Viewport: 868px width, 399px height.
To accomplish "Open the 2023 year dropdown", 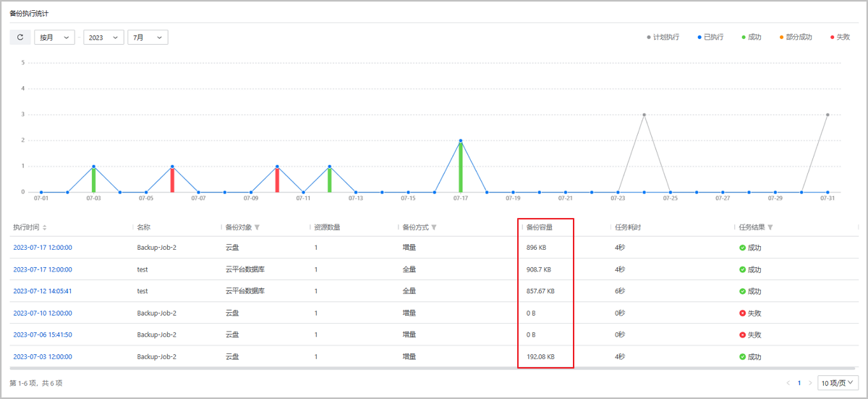I will [103, 37].
